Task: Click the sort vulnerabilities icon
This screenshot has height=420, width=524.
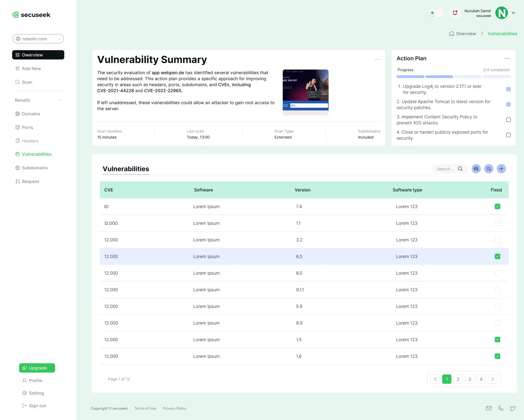Action: 489,169
